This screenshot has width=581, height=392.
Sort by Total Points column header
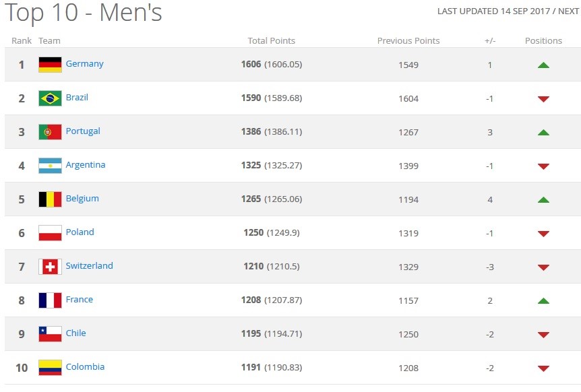click(x=271, y=41)
